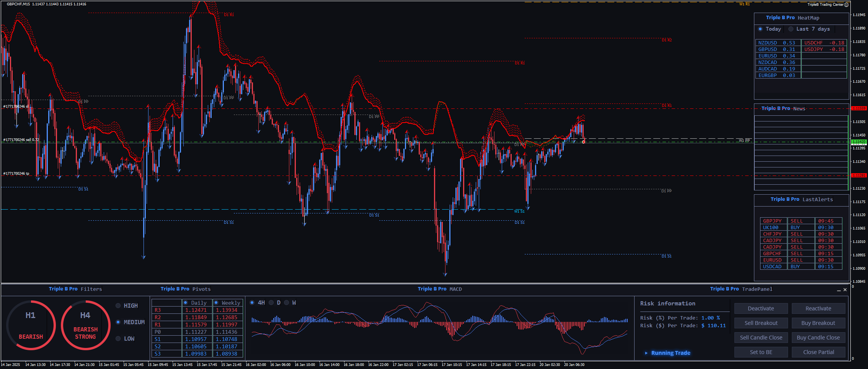Toggle the Weekly pivots radio button

[x=216, y=303]
